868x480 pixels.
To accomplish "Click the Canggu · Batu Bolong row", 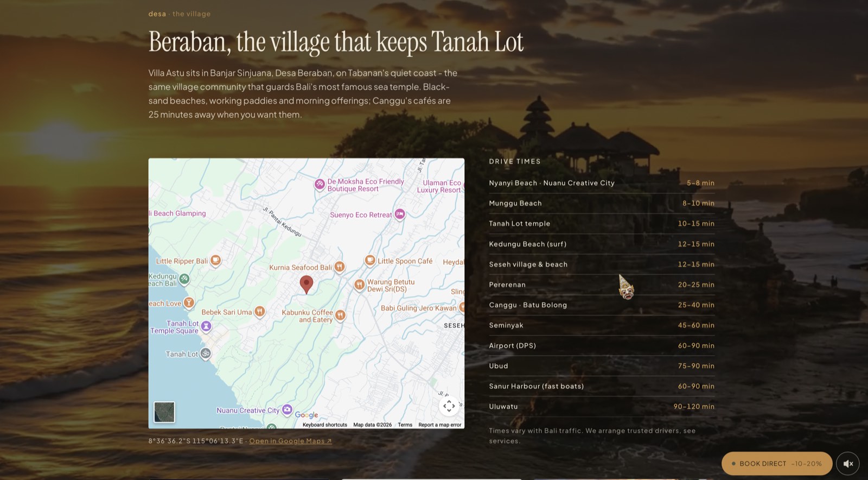I will (602, 305).
